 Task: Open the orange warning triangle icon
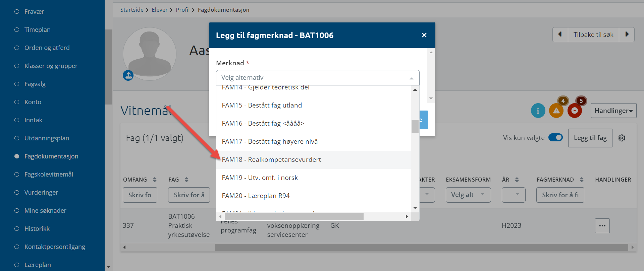556,111
